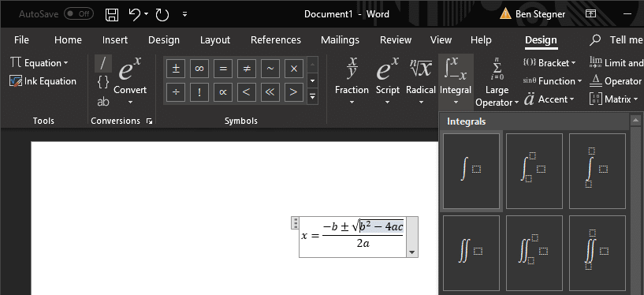Screen dimensions: 644x295
Task: Insert the infinity symbol
Action: pyautogui.click(x=199, y=69)
